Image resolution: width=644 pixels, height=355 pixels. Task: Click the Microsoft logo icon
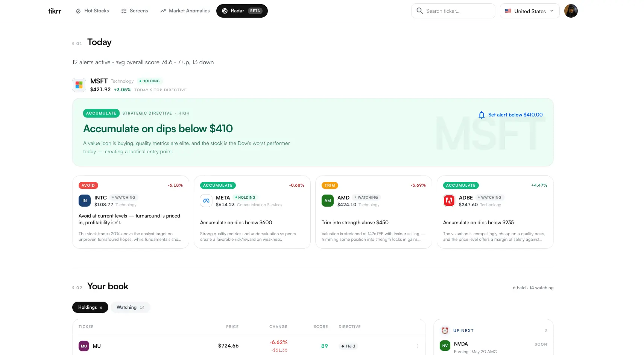79,85
